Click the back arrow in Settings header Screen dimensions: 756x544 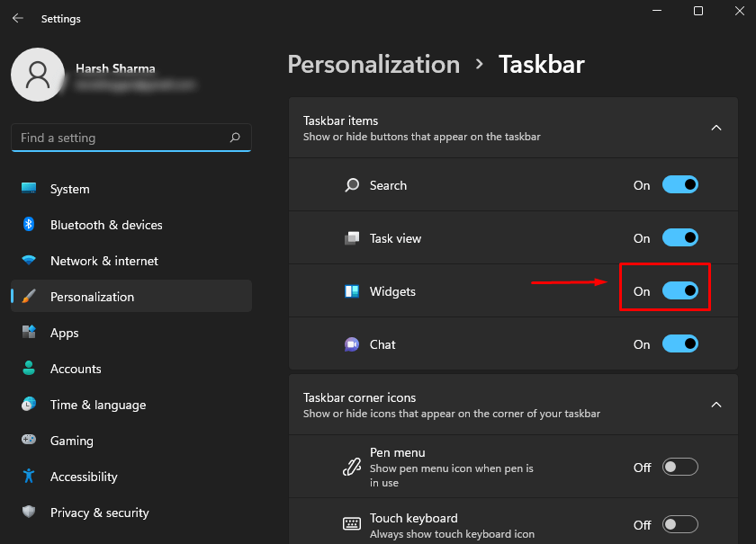pos(18,18)
